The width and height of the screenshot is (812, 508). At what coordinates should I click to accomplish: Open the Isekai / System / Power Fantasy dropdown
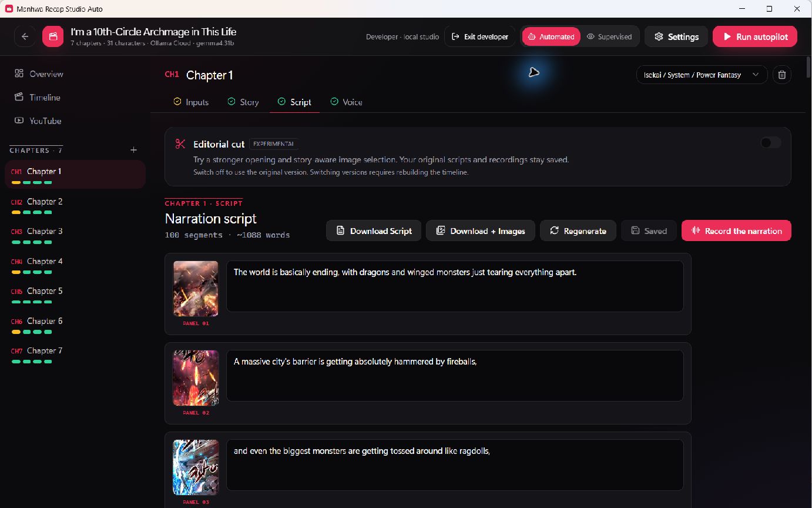[x=702, y=75]
